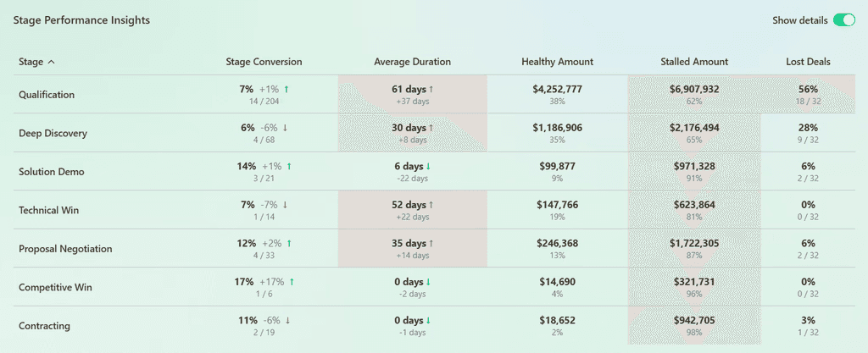
Task: Click the green down arrow beside 6 days
Action: 428,166
